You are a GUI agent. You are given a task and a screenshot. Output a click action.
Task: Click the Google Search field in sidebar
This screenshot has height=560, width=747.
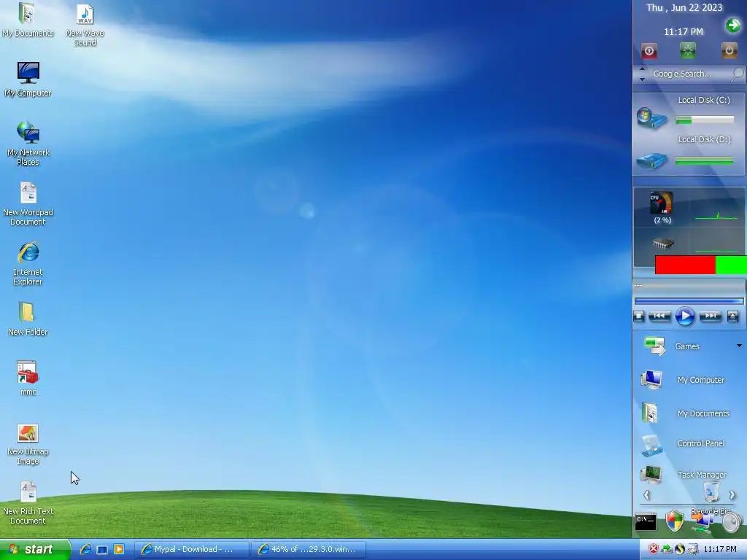click(689, 74)
